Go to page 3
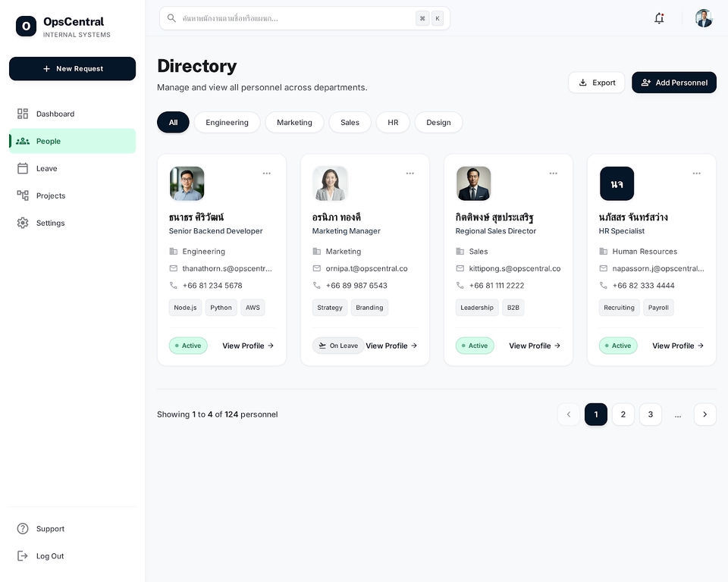Image resolution: width=728 pixels, height=582 pixels. (x=651, y=414)
